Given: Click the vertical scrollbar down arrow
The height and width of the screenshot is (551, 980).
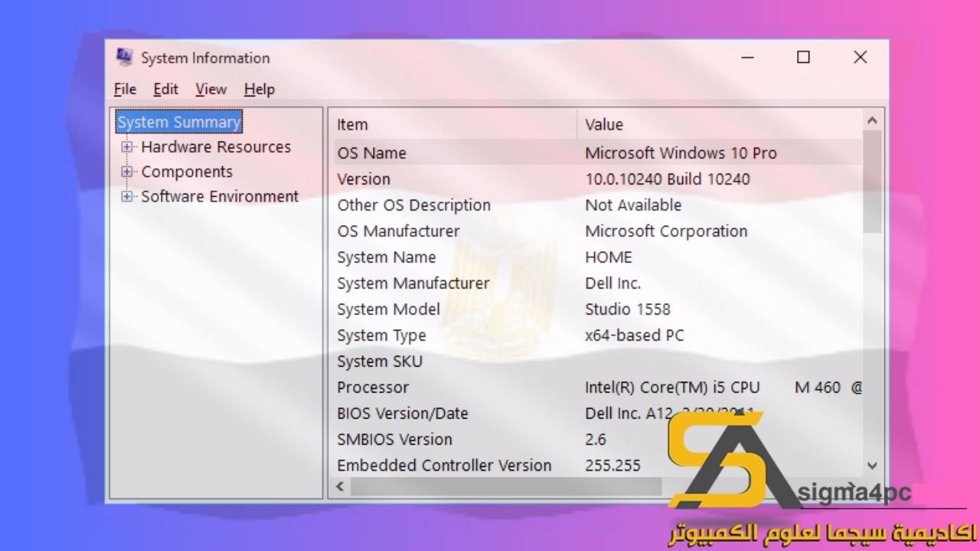Looking at the screenshot, I should pyautogui.click(x=872, y=465).
